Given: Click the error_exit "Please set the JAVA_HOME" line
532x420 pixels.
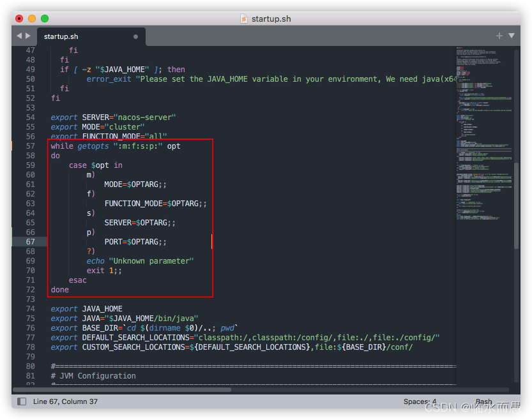Looking at the screenshot, I should pyautogui.click(x=271, y=79).
